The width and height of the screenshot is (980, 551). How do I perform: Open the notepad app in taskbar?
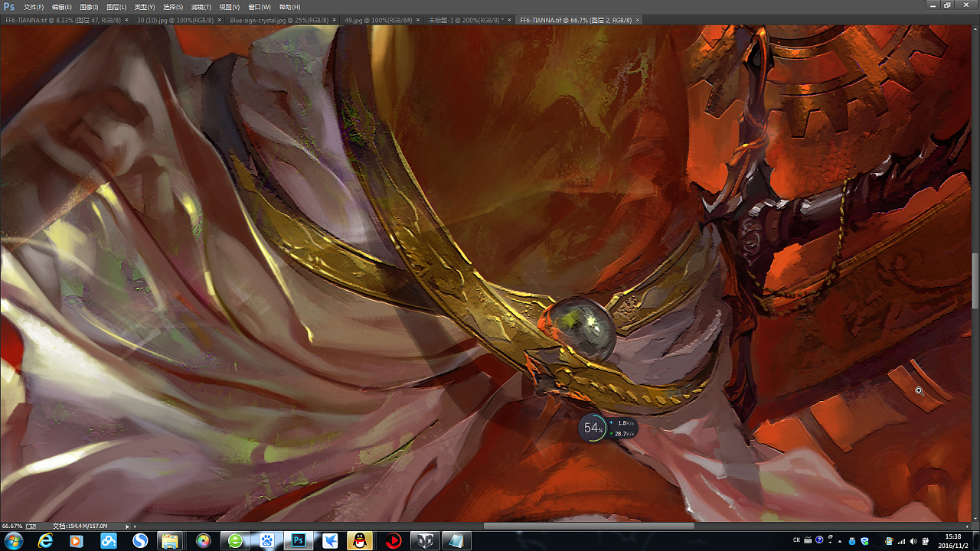point(456,541)
